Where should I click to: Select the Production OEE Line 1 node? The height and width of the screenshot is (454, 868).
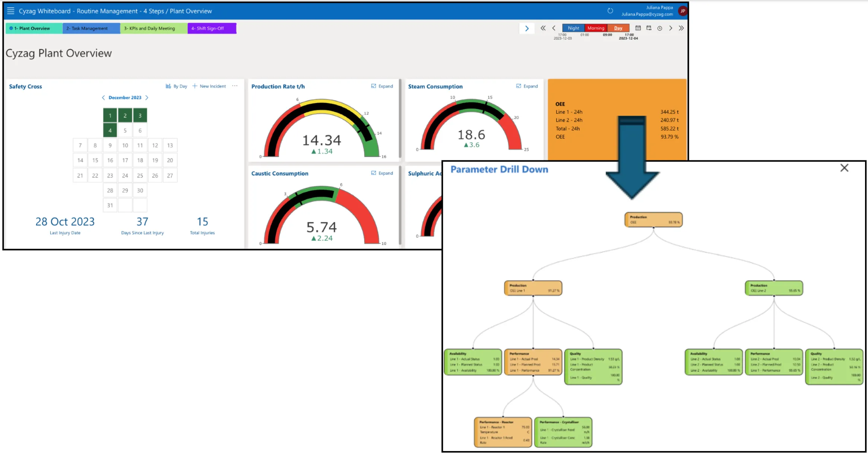[x=533, y=288]
